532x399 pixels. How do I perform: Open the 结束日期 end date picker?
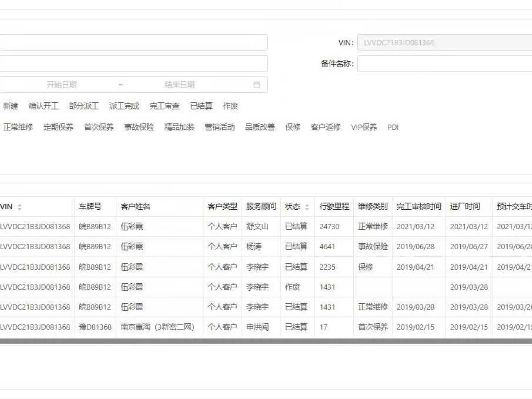pyautogui.click(x=180, y=85)
